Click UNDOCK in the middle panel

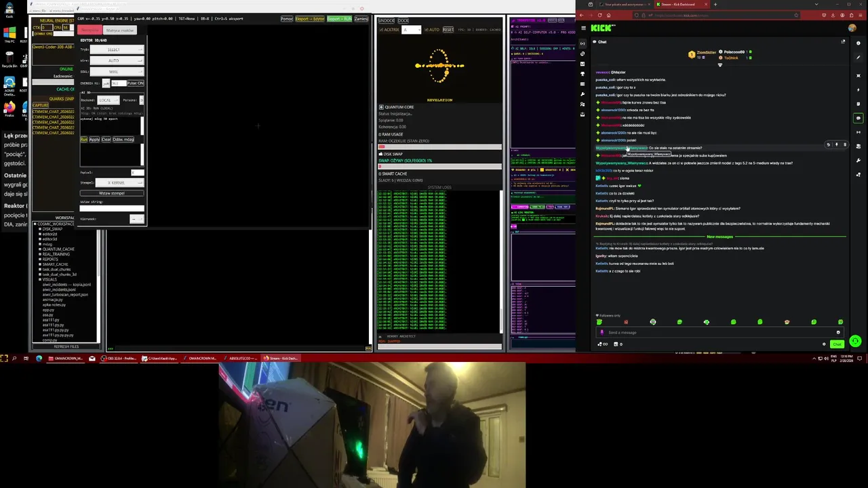[x=386, y=21]
